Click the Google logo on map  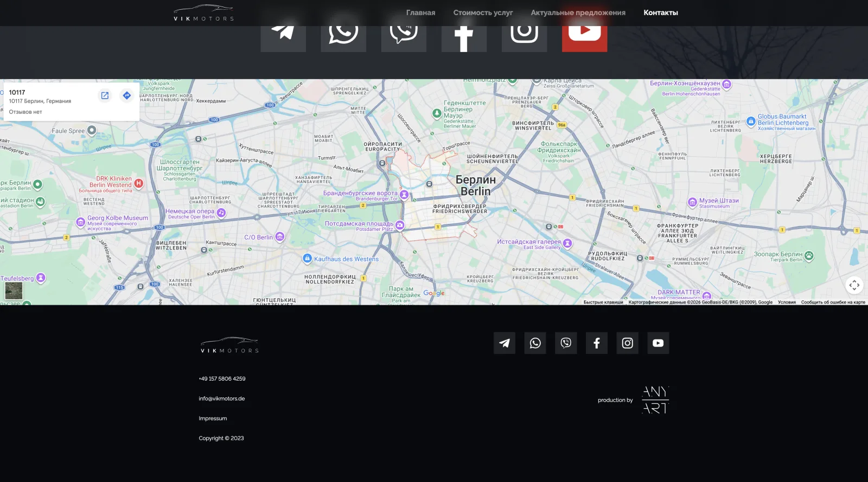(x=434, y=293)
